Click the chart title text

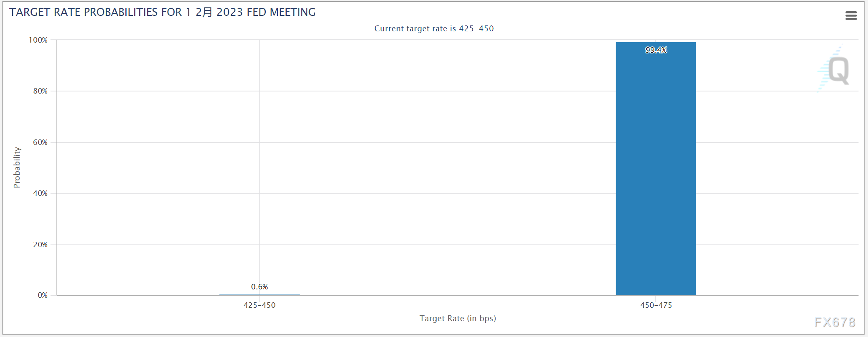click(x=163, y=12)
